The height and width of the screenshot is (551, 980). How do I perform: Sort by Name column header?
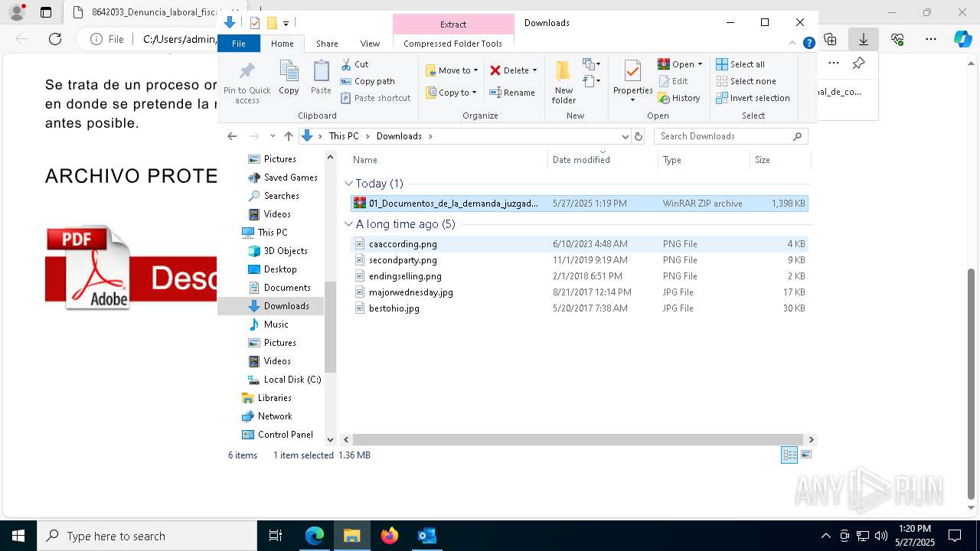click(x=449, y=160)
